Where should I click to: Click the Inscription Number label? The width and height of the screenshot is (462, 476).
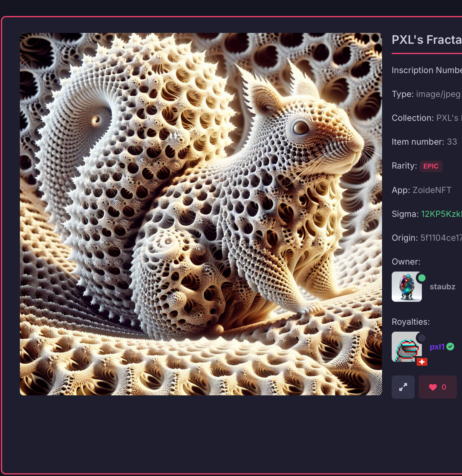point(427,70)
